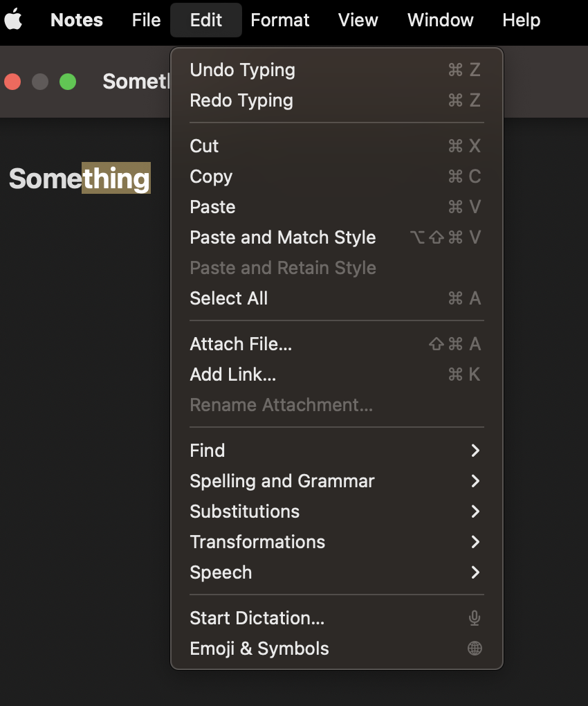Screen dimensions: 588x706
Task: Choose Paste and Match Style
Action: (x=282, y=237)
